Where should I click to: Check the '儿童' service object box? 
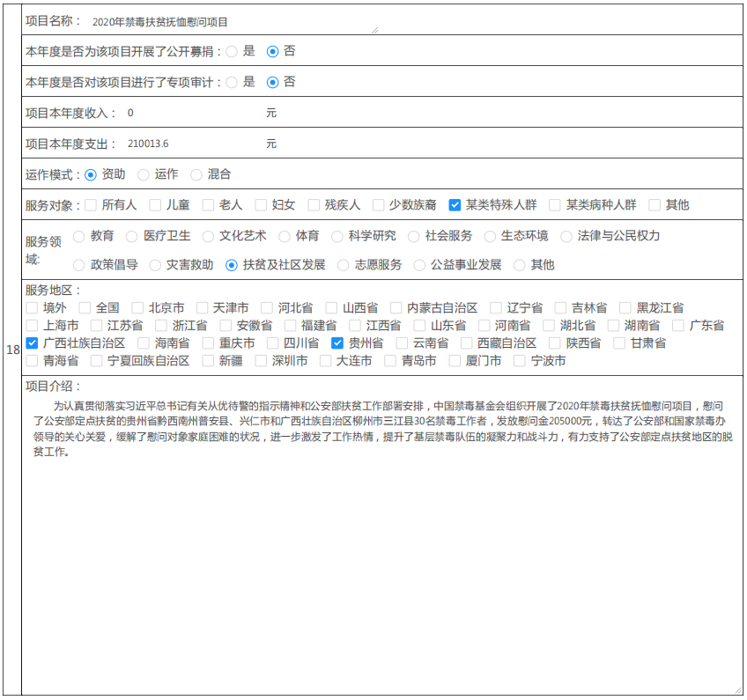[155, 205]
